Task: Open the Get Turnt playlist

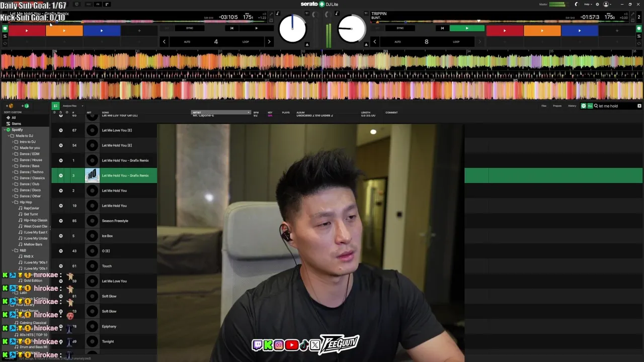Action: coord(31,214)
